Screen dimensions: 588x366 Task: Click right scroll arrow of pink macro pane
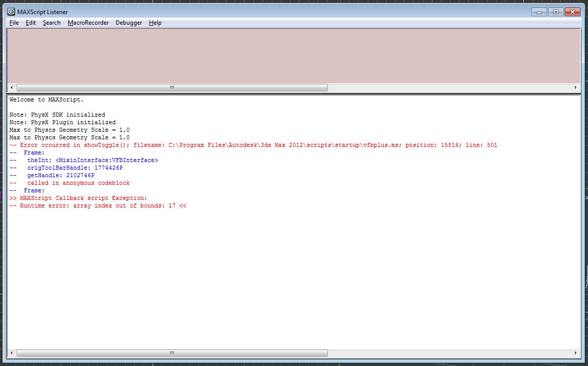click(x=575, y=87)
